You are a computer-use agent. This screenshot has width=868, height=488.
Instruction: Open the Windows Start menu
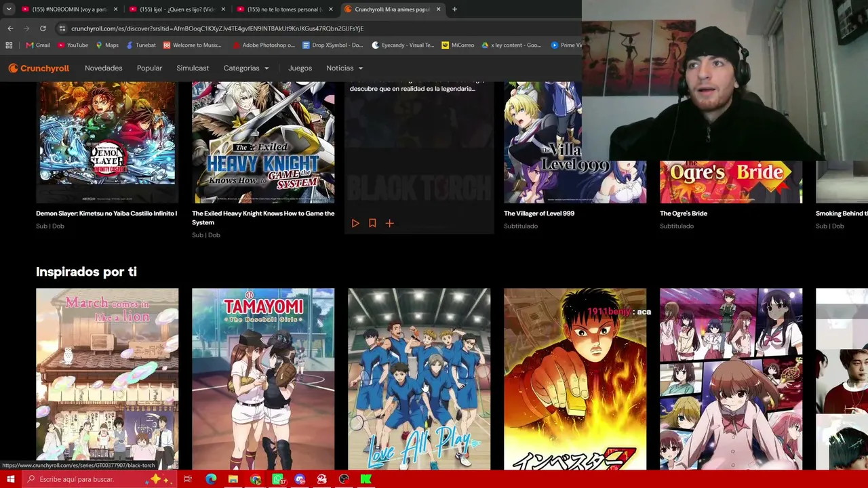10,479
